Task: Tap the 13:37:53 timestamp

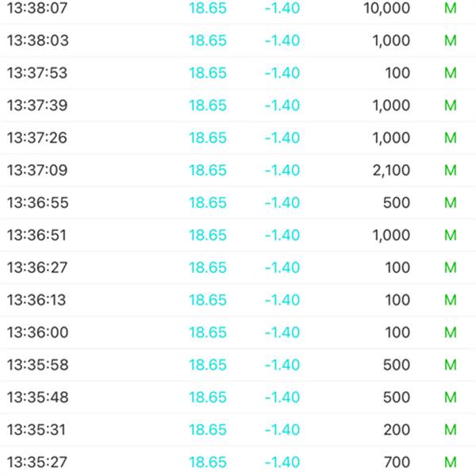Action: [x=37, y=74]
